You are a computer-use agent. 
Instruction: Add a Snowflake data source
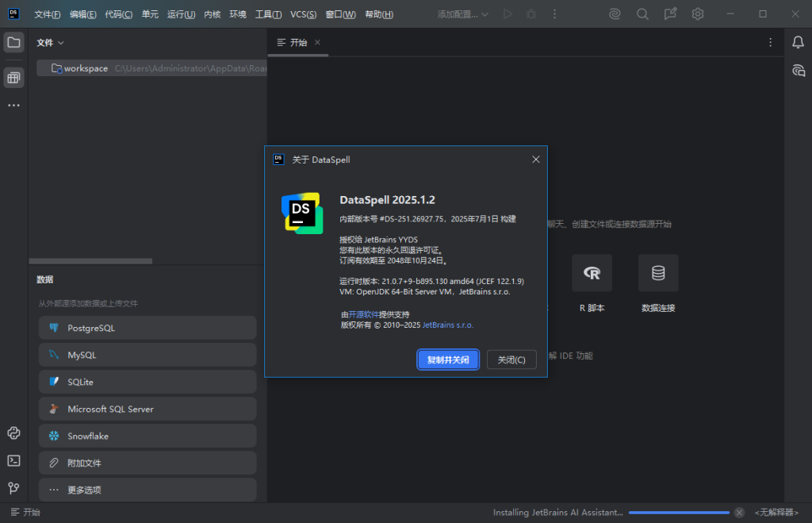[x=147, y=436]
